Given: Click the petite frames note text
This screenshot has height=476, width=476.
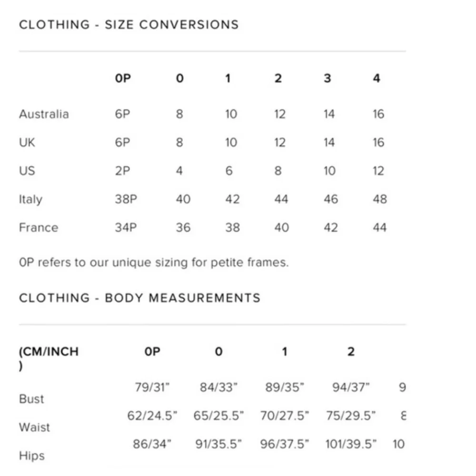Looking at the screenshot, I should coord(154,262).
